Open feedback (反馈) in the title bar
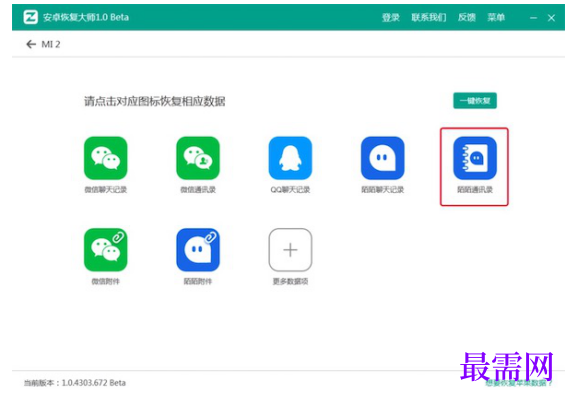The width and height of the screenshot is (572, 398). tap(467, 17)
